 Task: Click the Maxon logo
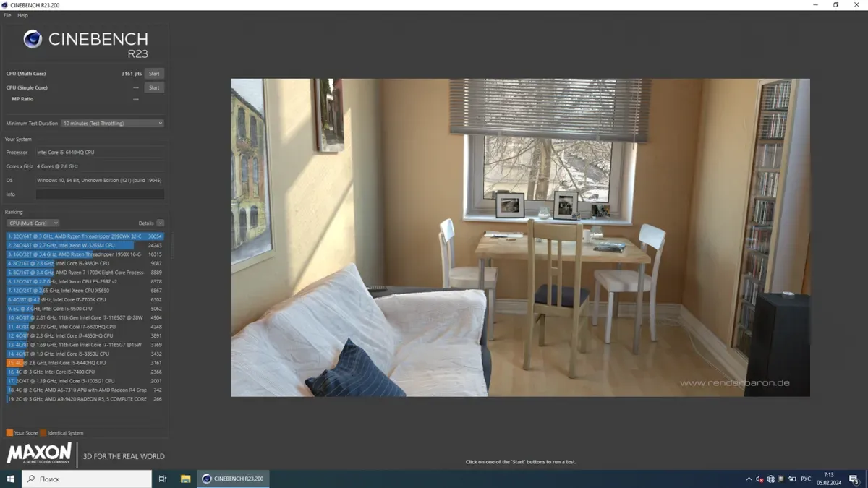click(x=39, y=454)
